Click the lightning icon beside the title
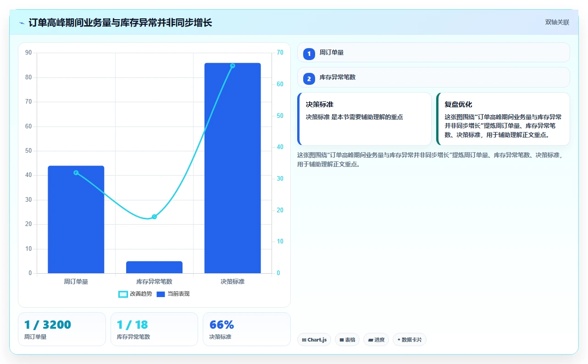588x364 pixels. tap(22, 22)
